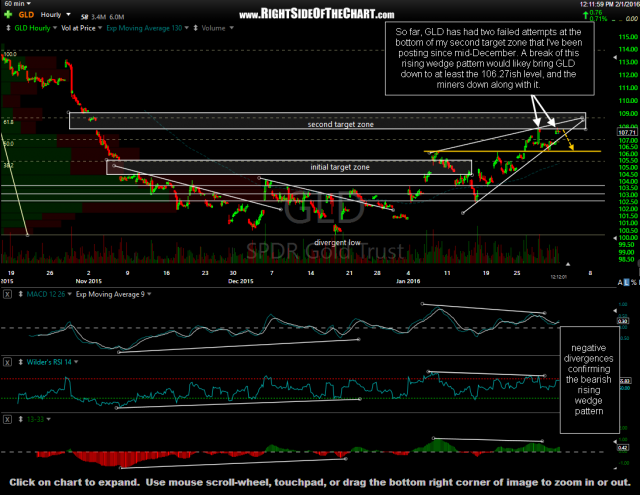Open the GLD Hourly series dropdown

[55, 28]
